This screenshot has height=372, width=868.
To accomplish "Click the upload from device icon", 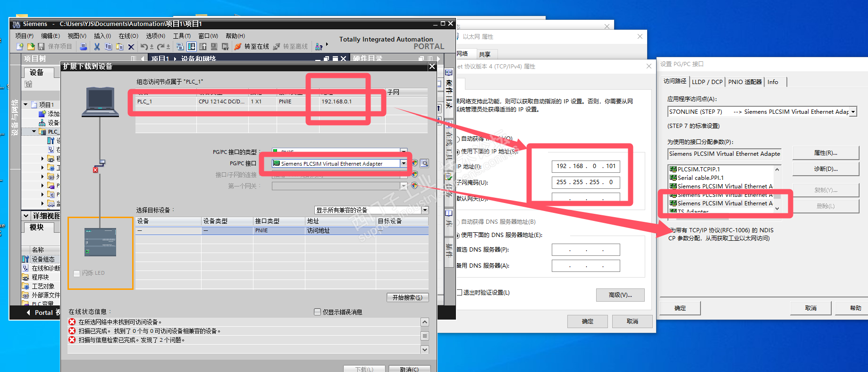I will (x=203, y=46).
